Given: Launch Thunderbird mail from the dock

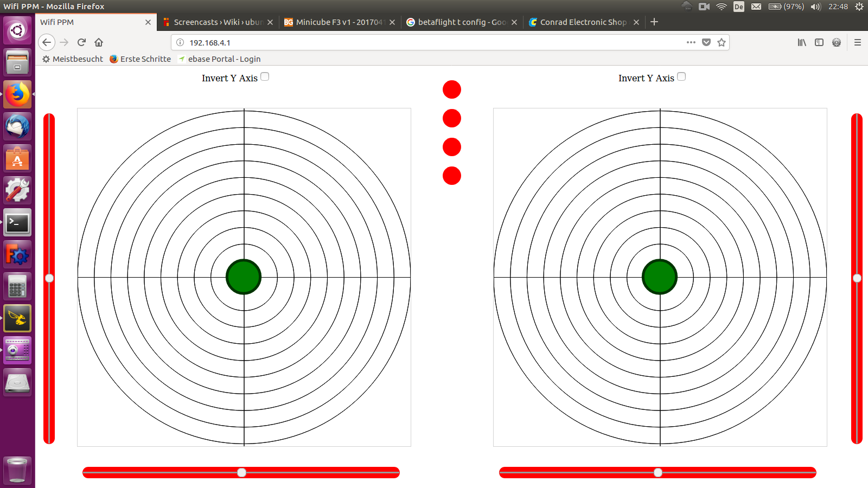Looking at the screenshot, I should [x=17, y=126].
